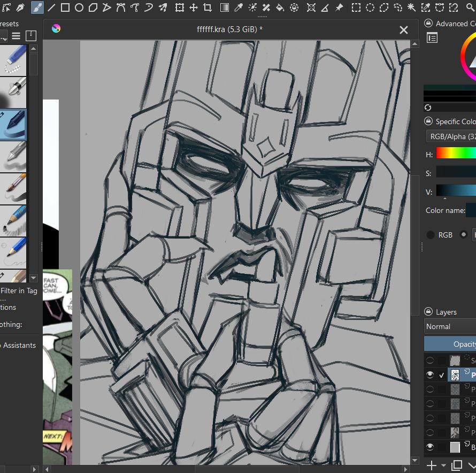Viewport: 476px width, 473px height.
Task: Open the Normal blending mode dropdown
Action: pos(450,326)
